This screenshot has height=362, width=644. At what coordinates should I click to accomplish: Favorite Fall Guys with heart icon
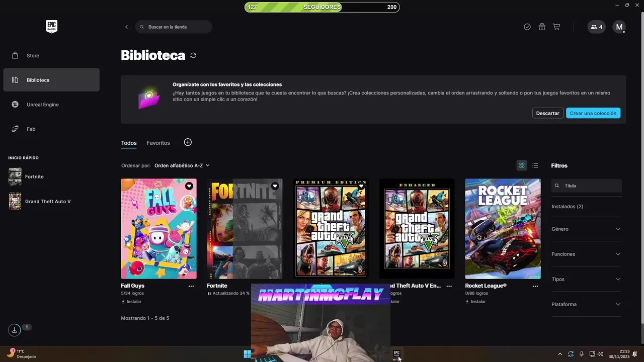(x=189, y=186)
